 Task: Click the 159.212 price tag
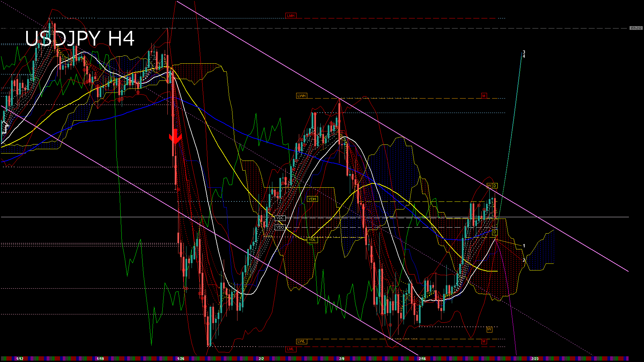(636, 28)
